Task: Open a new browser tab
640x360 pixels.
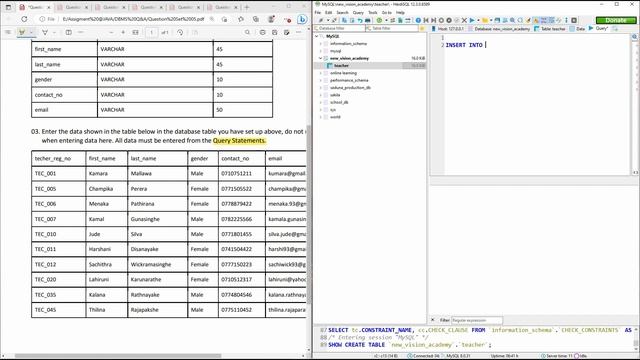Action: click(x=247, y=7)
